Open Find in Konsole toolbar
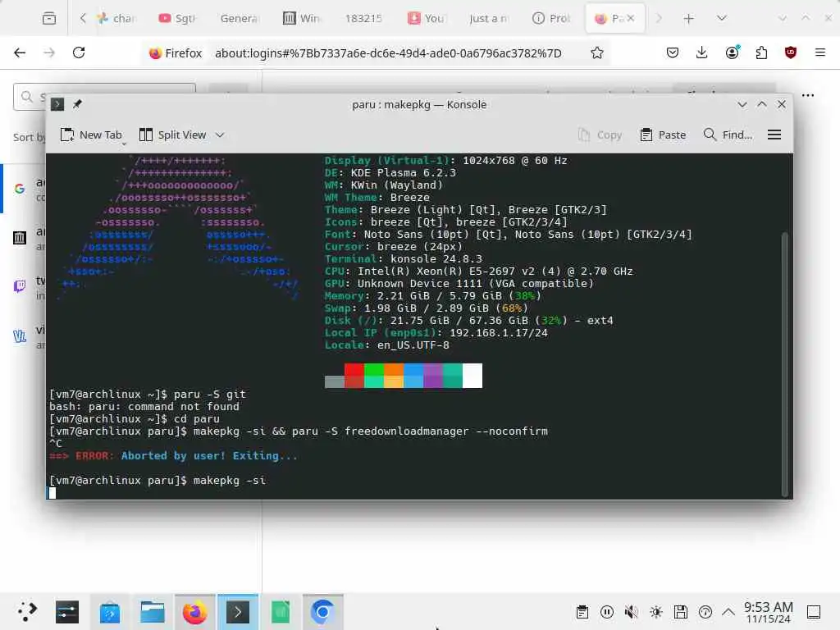Viewport: 840px width, 630px height. tap(728, 135)
